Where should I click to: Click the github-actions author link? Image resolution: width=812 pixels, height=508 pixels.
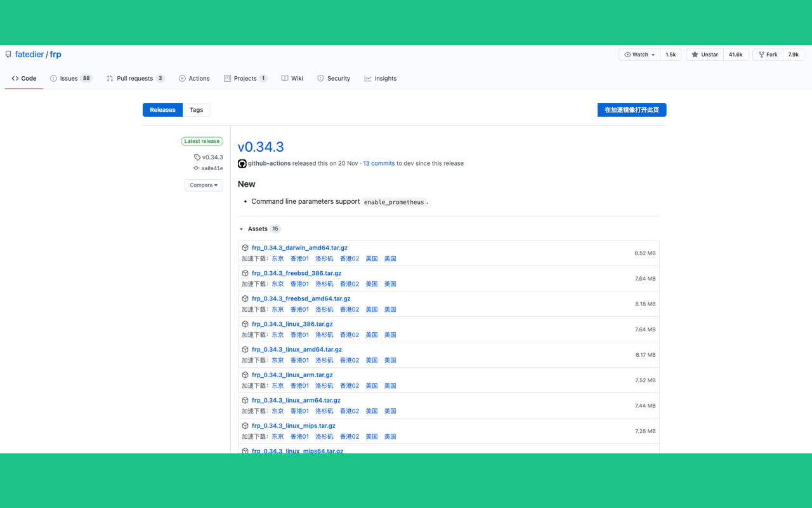click(269, 163)
